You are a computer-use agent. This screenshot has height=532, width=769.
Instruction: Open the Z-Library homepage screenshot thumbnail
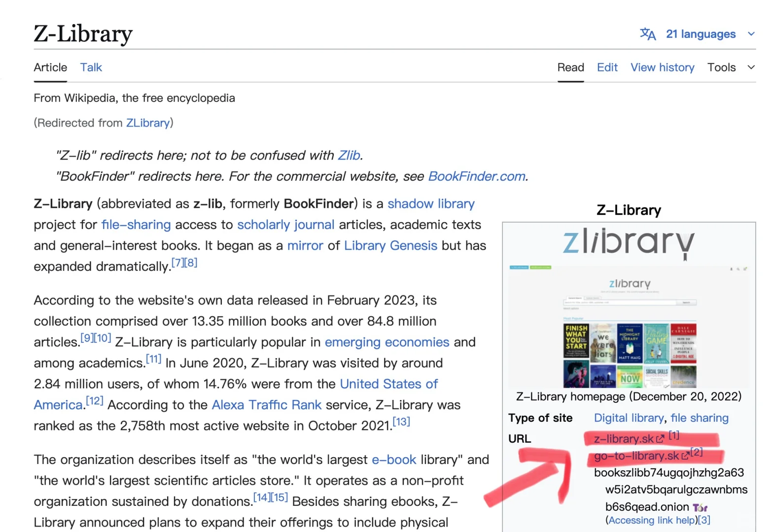point(629,327)
